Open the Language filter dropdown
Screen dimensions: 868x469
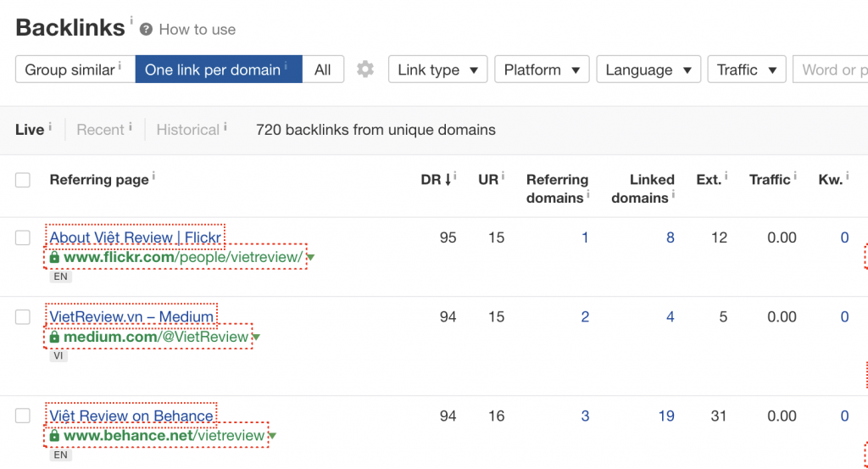(x=648, y=70)
